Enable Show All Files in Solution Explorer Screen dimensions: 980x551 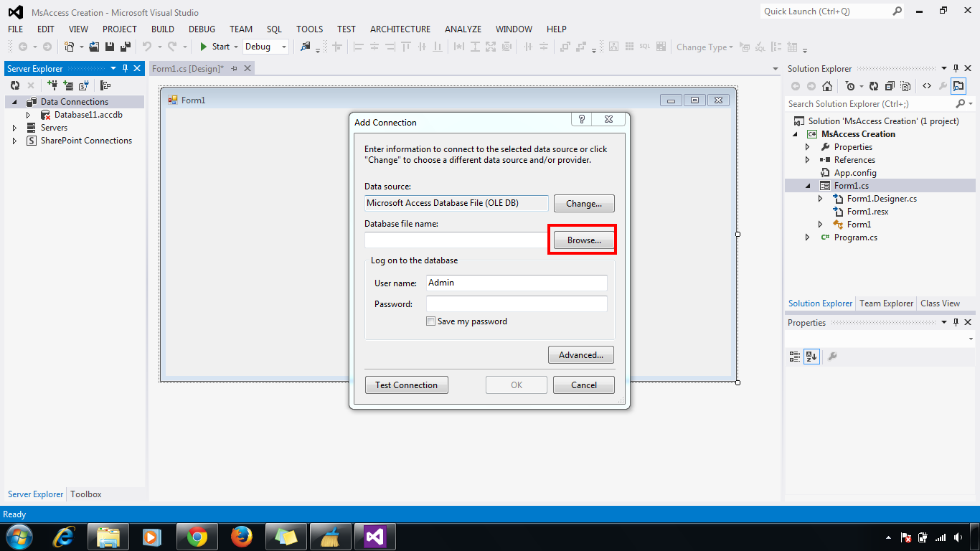click(x=905, y=86)
